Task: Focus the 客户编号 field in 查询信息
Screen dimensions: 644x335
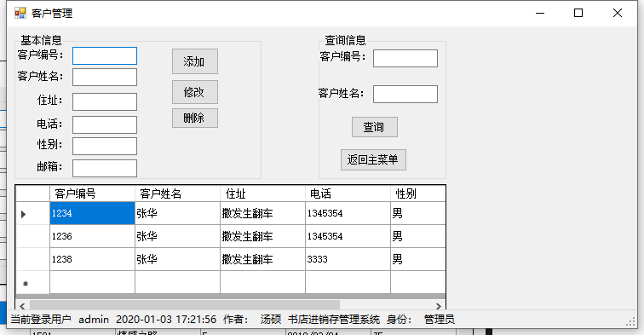Action: (405, 58)
